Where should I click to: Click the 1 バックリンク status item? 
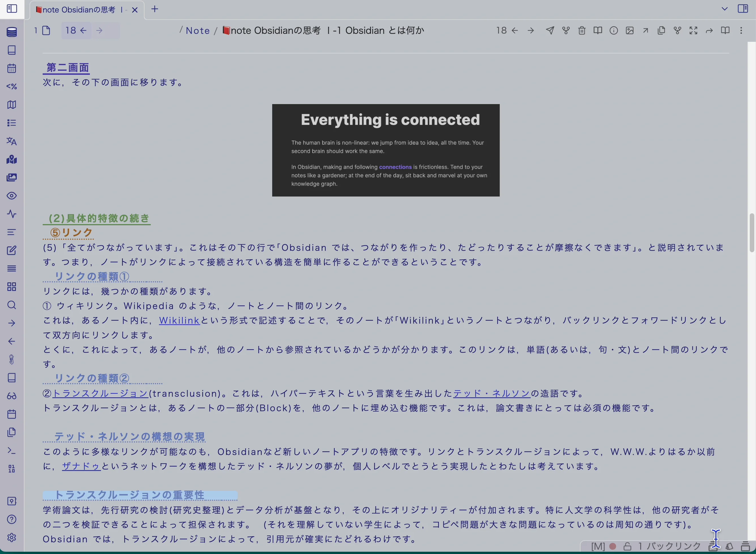670,546
